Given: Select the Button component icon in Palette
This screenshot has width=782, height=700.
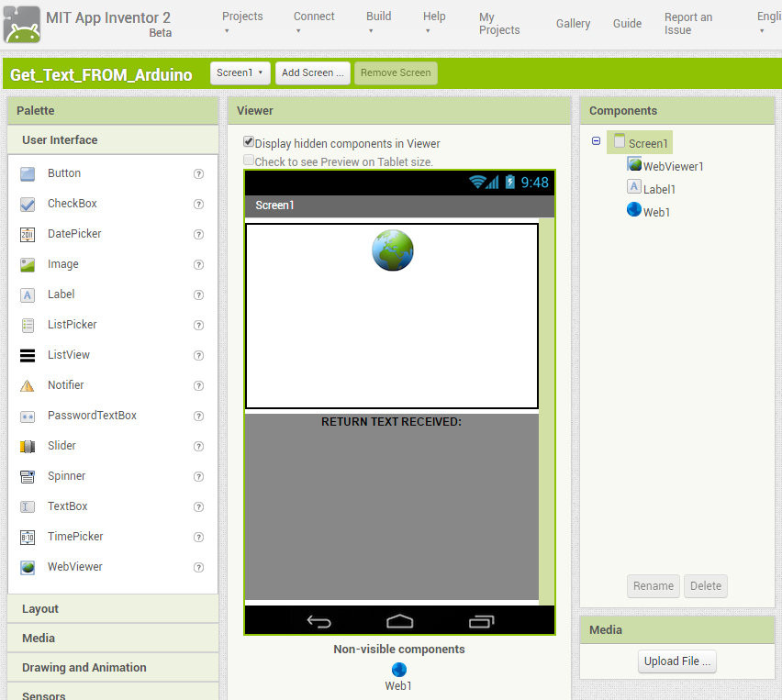Looking at the screenshot, I should pyautogui.click(x=28, y=174).
